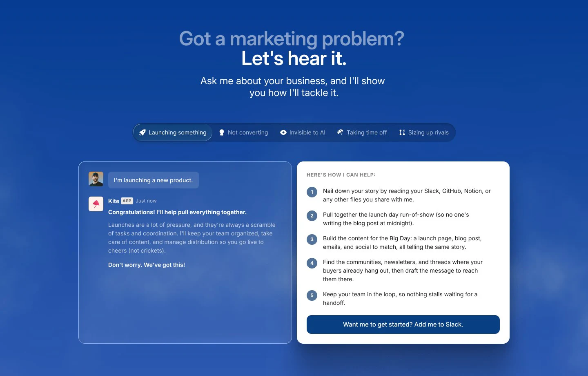588x376 pixels.
Task: Switch to the Not converting tab
Action: click(x=244, y=132)
